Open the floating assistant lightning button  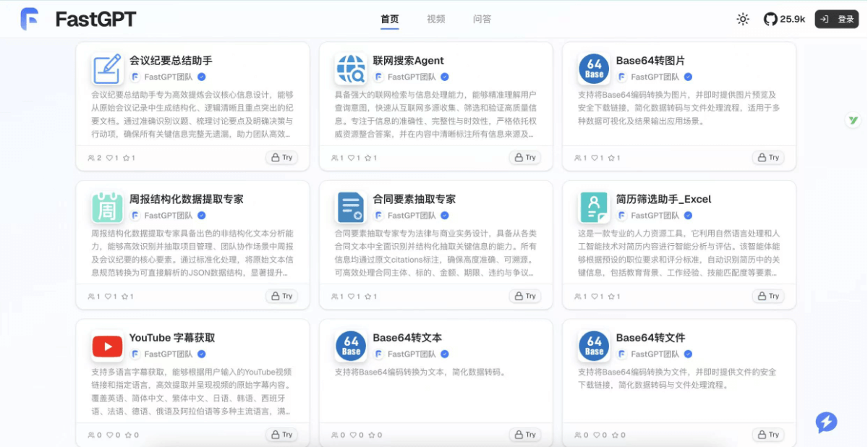pyautogui.click(x=825, y=422)
